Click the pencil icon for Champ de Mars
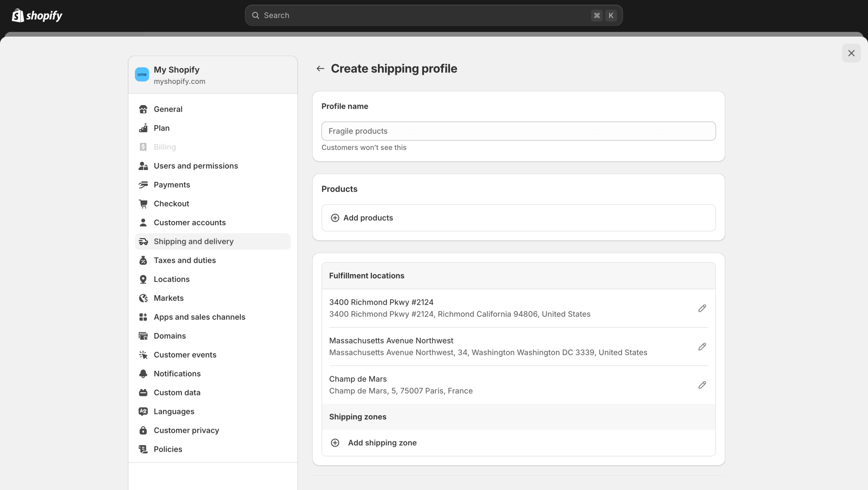868x490 pixels. point(702,385)
